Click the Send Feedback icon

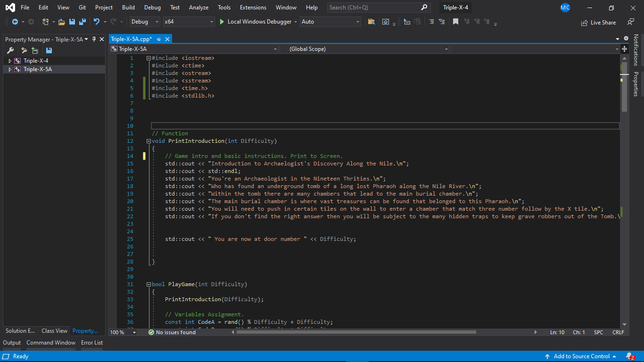click(x=631, y=22)
